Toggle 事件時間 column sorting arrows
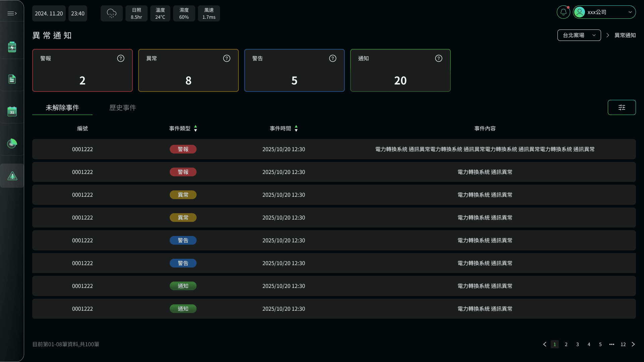 [x=296, y=128]
